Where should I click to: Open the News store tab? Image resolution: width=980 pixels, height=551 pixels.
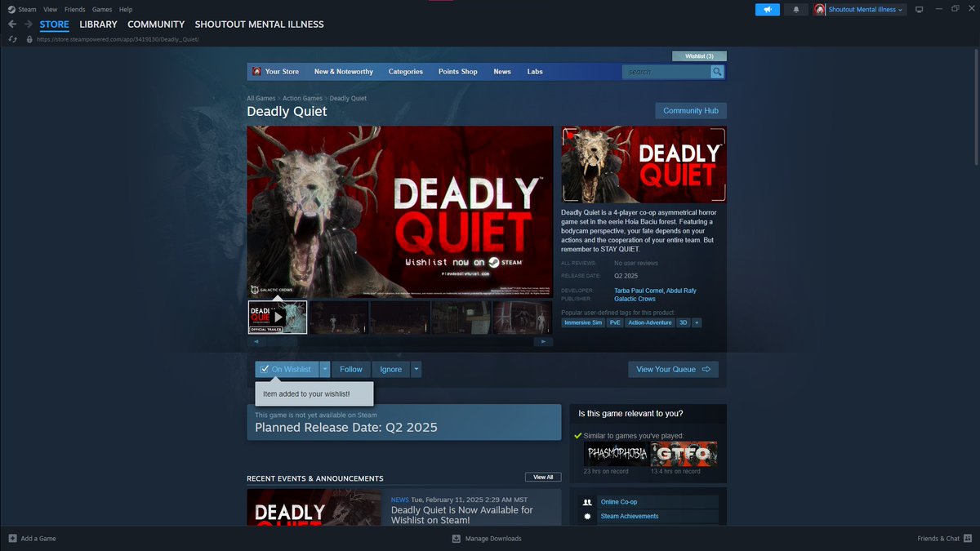click(502, 72)
